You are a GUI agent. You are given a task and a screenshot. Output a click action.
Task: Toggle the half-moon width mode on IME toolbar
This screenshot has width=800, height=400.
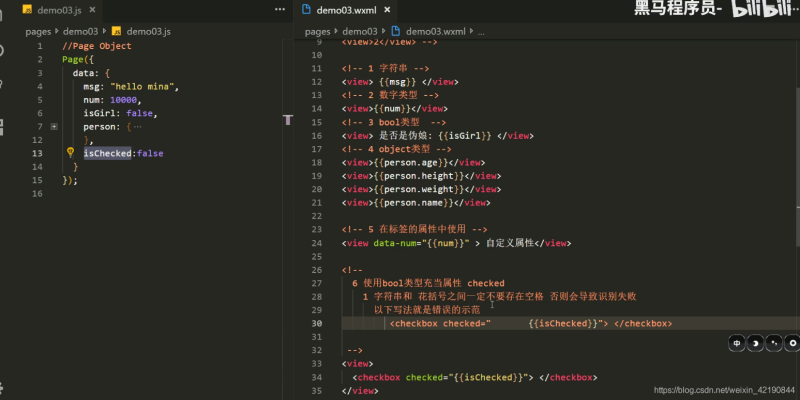click(755, 343)
